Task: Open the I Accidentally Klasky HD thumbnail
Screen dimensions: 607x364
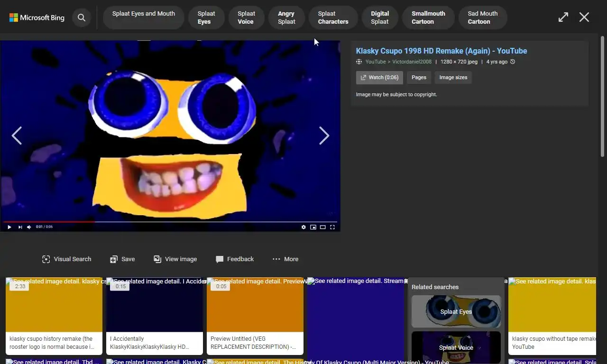Action: pyautogui.click(x=155, y=316)
